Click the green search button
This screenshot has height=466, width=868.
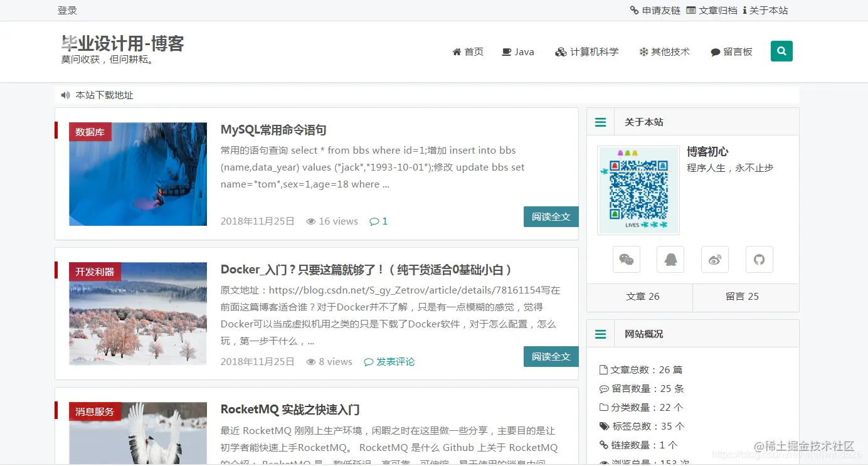click(781, 51)
